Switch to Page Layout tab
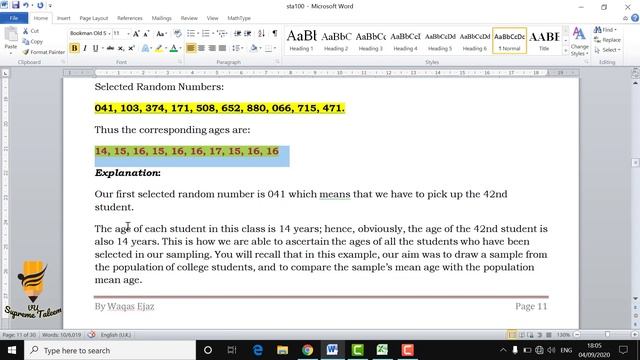Screen dimensions: 640x360 pos(94,18)
